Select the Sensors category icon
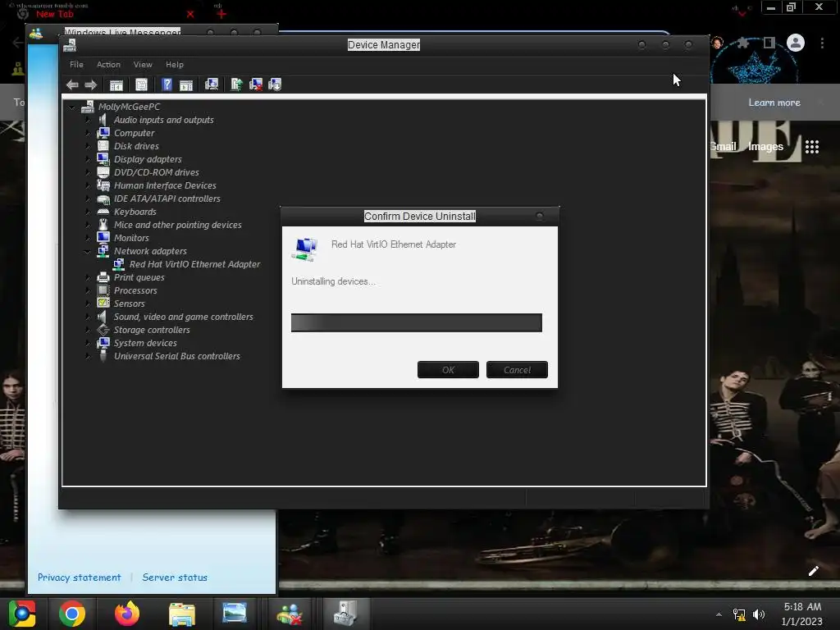Viewport: 840px width, 630px height. [x=103, y=304]
